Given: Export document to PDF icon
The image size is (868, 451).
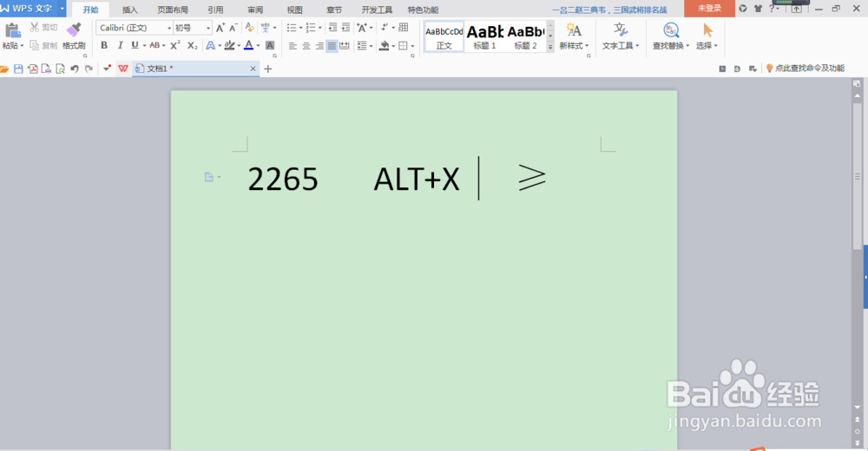Looking at the screenshot, I should coord(33,69).
